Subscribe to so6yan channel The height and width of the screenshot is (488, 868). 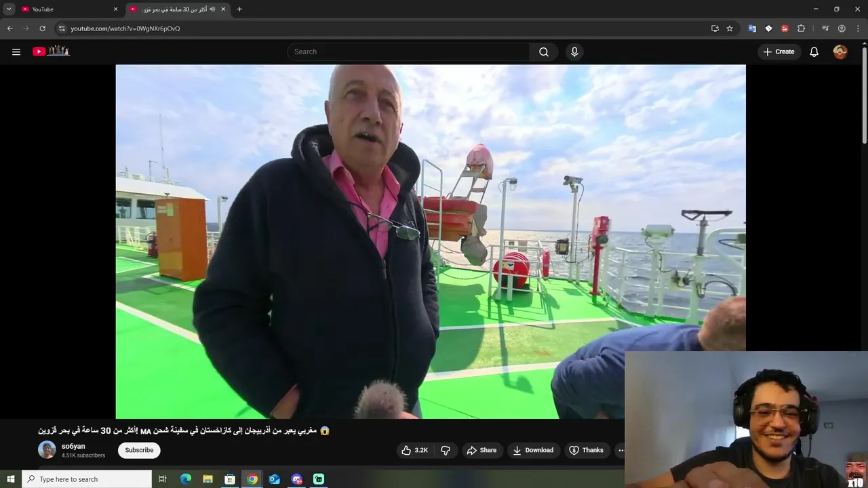pyautogui.click(x=139, y=450)
